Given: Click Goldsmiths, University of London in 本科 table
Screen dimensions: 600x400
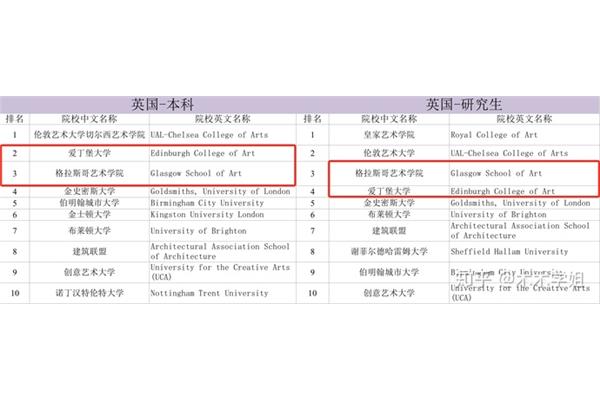Looking at the screenshot, I should pyautogui.click(x=220, y=191).
